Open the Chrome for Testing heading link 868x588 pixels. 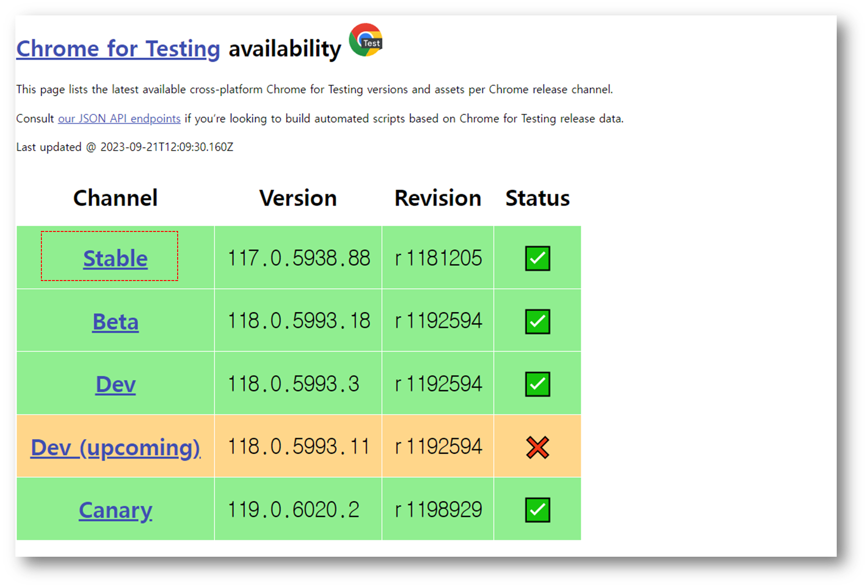pyautogui.click(x=118, y=49)
